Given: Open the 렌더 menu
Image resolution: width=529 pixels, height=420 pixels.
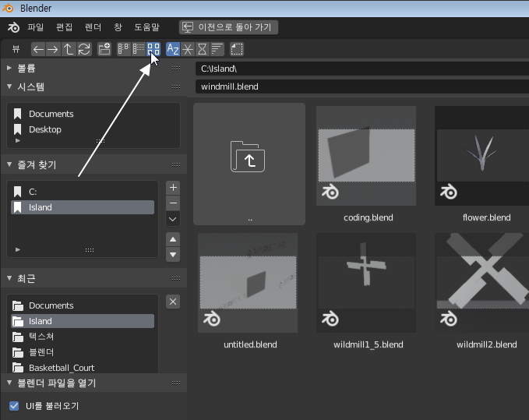Looking at the screenshot, I should (93, 27).
